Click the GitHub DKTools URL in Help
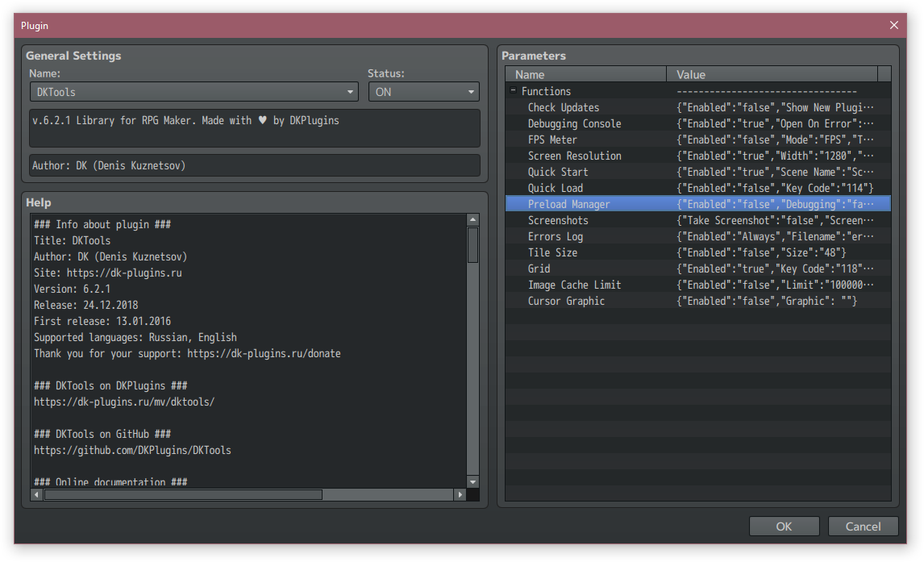 click(132, 450)
